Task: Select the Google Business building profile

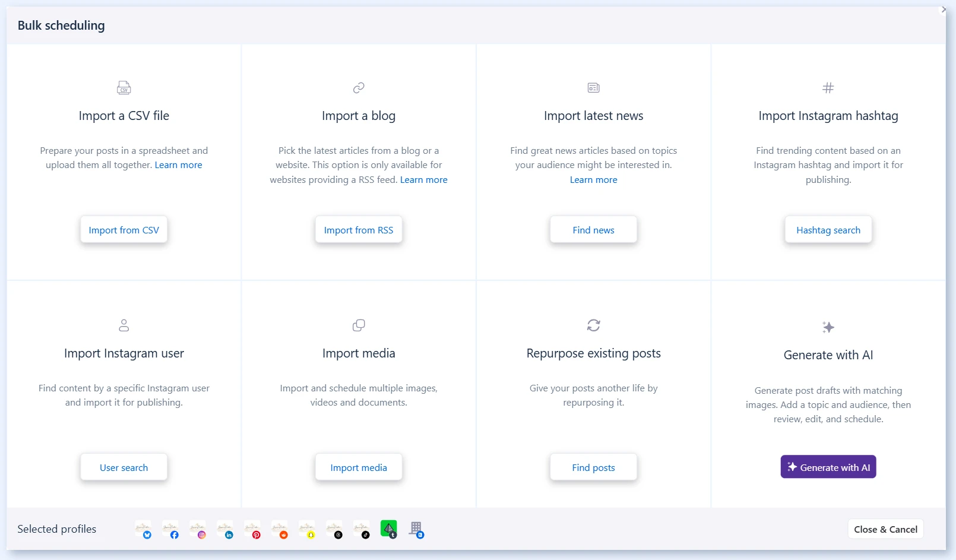Action: click(x=416, y=529)
